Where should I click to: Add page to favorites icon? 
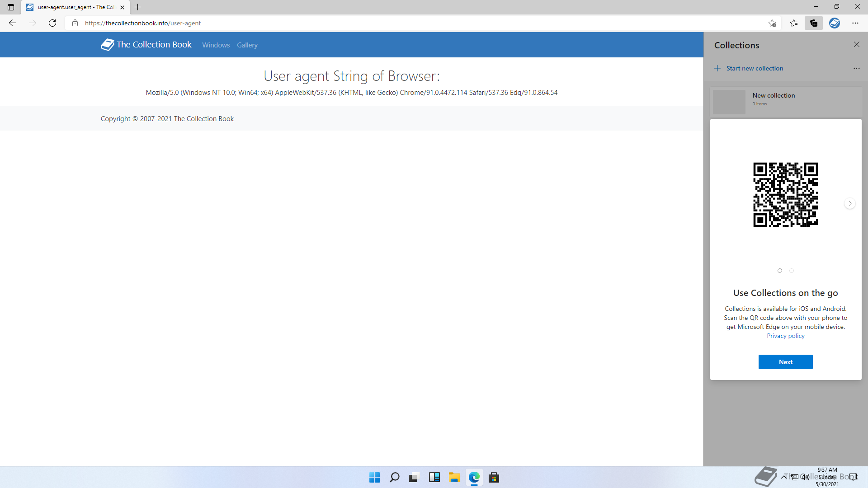[772, 23]
